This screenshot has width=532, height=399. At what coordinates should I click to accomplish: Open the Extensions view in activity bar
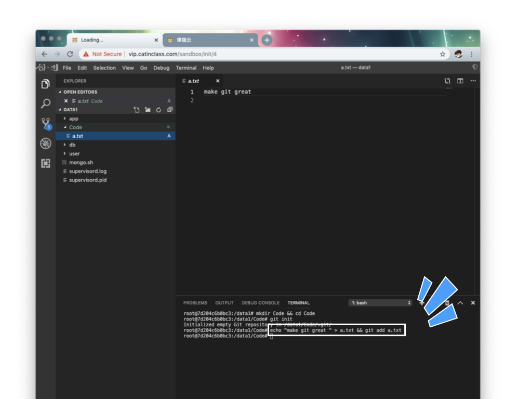click(x=46, y=164)
